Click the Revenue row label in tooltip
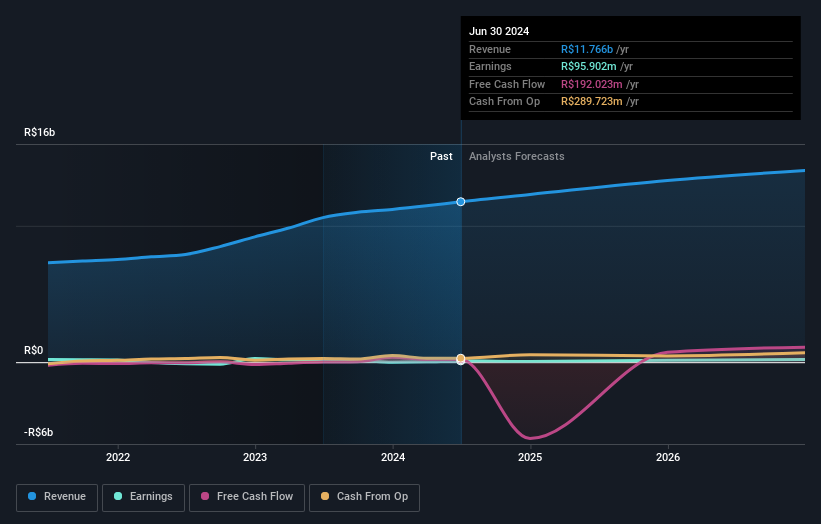The height and width of the screenshot is (524, 821). point(490,49)
